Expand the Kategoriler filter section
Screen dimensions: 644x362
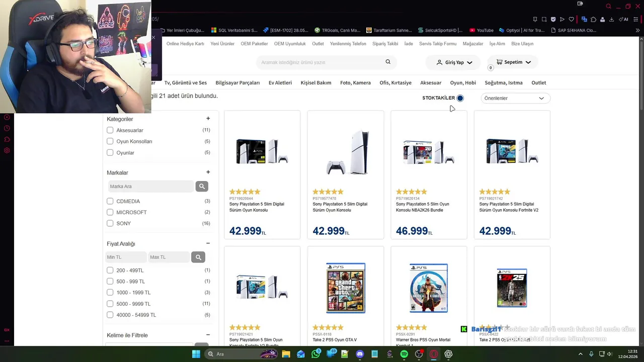pyautogui.click(x=208, y=119)
